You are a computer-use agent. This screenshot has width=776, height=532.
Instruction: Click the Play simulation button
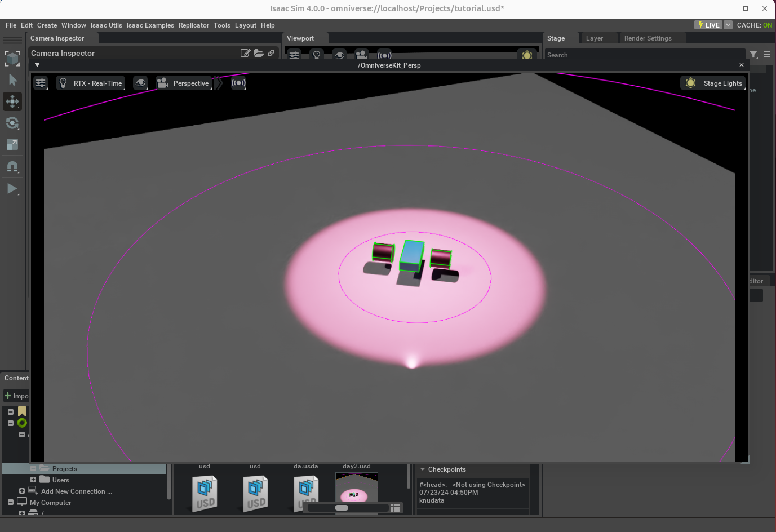[12, 188]
